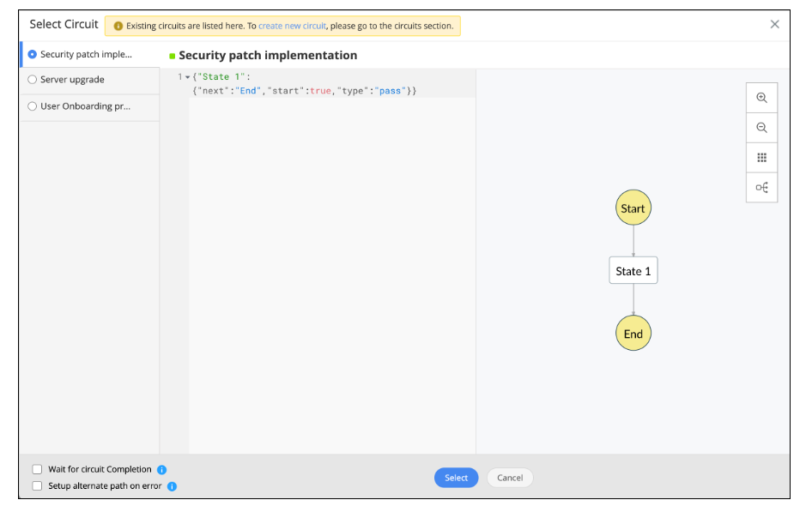Select the Server upgrade radio option

point(32,80)
